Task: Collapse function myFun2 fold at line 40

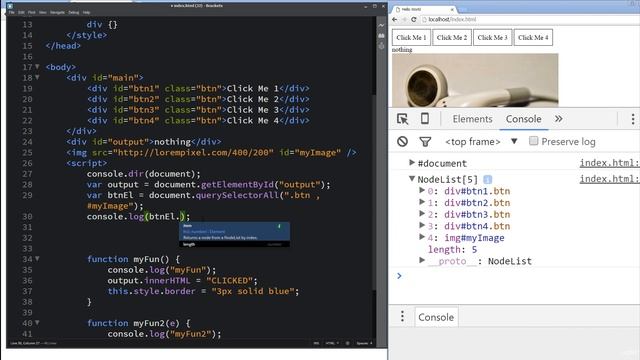Action: [x=37, y=323]
